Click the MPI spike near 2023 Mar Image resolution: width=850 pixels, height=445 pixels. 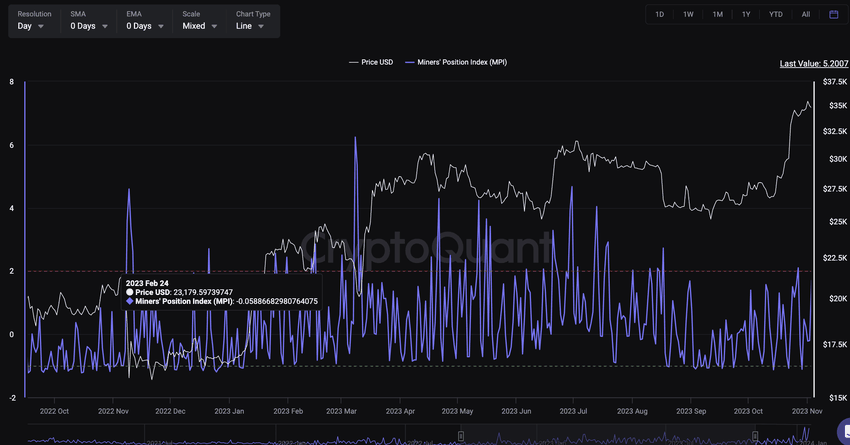coord(355,138)
